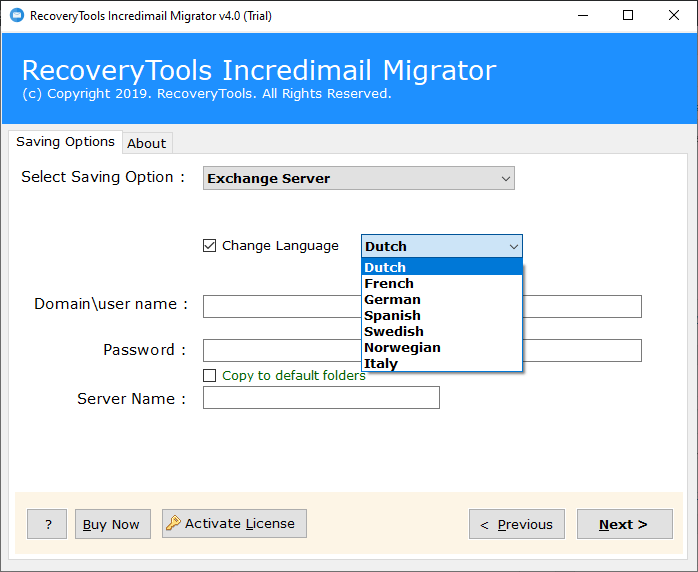Uncheck the Change Language checkbox
The image size is (698, 572).
pos(209,246)
